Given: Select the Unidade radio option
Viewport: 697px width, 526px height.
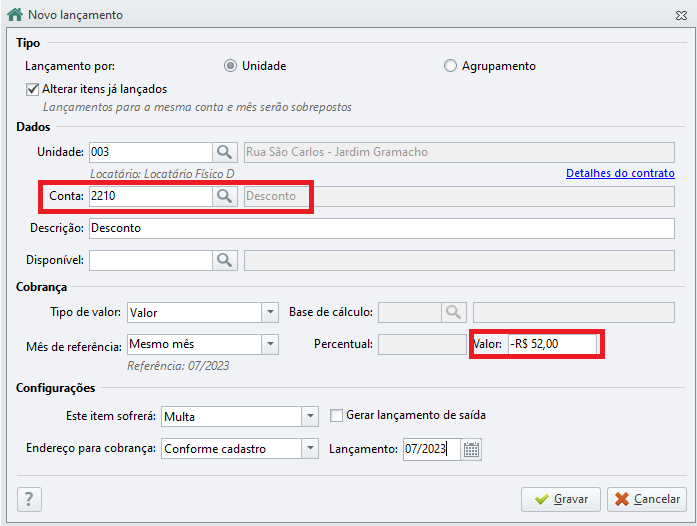Looking at the screenshot, I should (x=230, y=66).
